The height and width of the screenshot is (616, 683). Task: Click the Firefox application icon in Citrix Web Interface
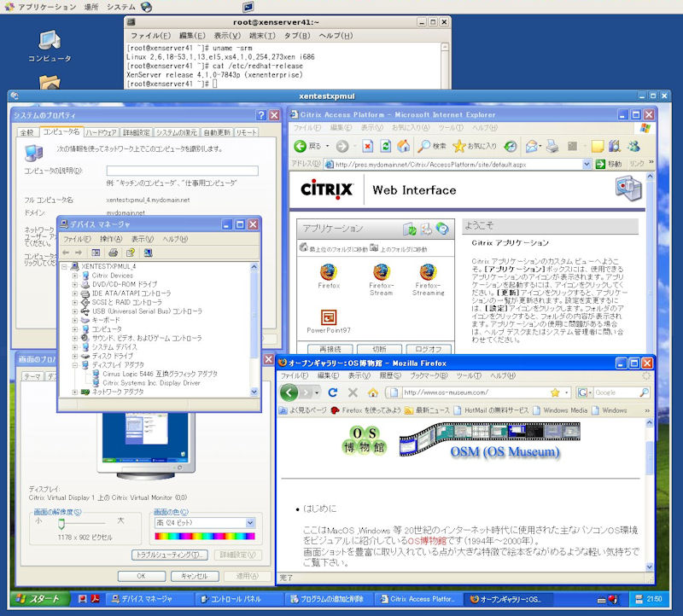click(x=328, y=272)
